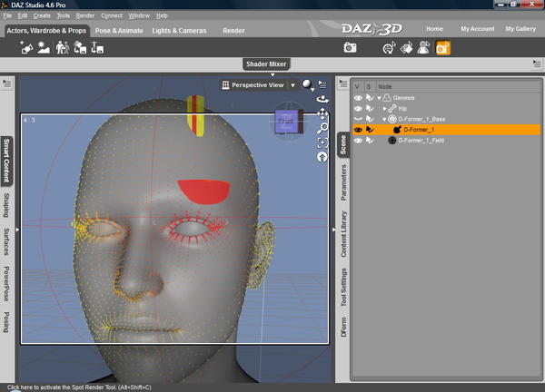Collapse left pane with side arrow
Viewport: 545px width, 392px height.
[x=17, y=230]
